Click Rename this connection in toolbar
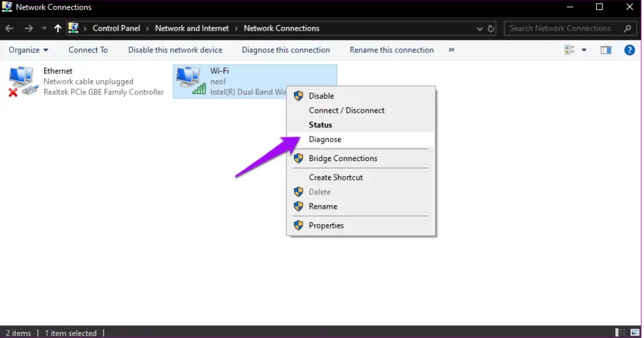644x338 pixels. [391, 50]
